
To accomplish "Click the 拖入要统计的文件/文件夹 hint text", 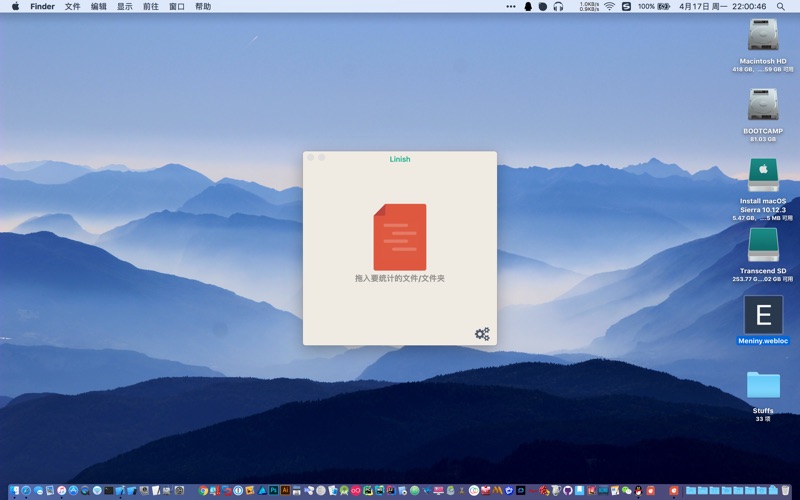I will (x=400, y=279).
